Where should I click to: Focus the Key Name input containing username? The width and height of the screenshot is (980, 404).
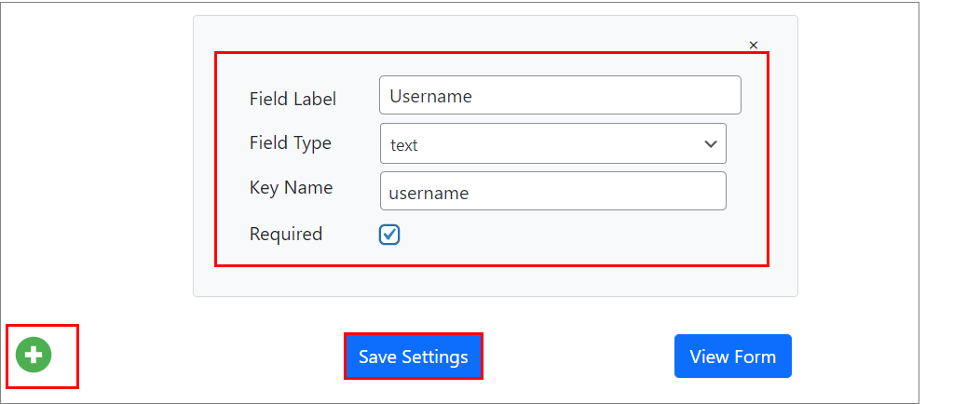(x=553, y=191)
